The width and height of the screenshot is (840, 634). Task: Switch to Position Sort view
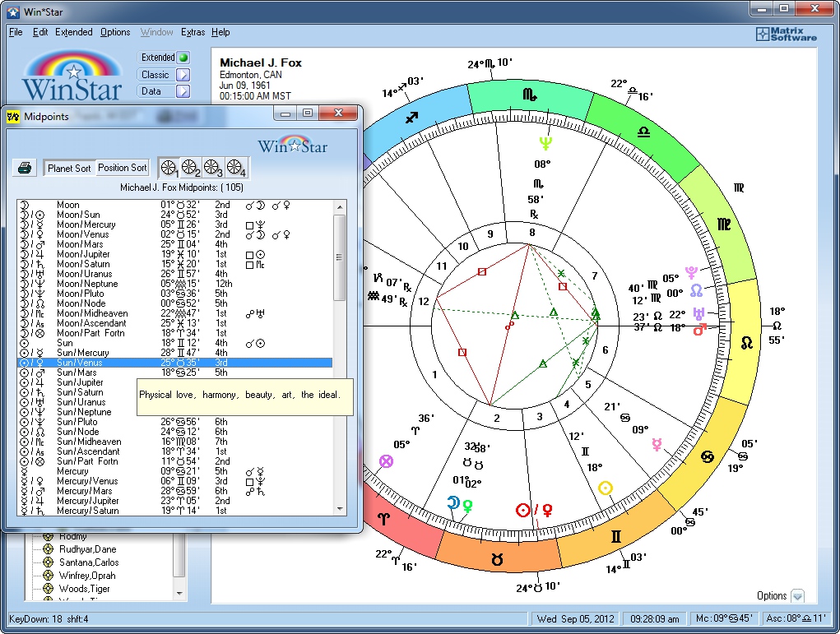click(122, 168)
